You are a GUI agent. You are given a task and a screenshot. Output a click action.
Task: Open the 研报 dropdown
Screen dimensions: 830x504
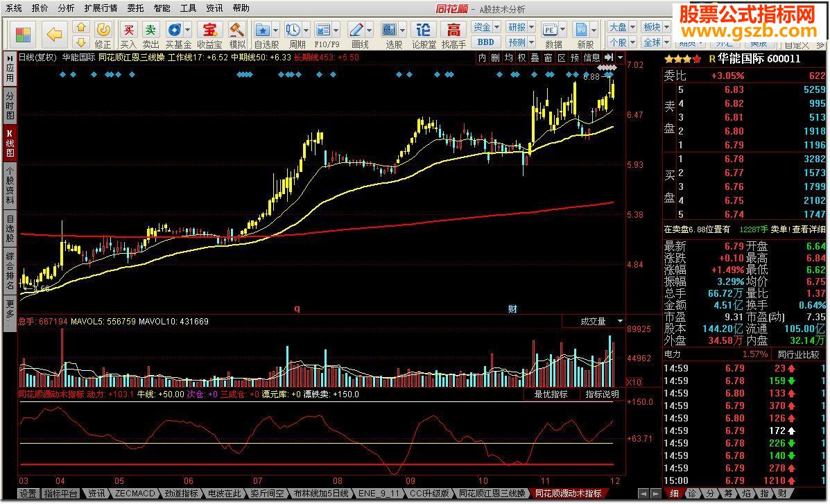tap(520, 27)
